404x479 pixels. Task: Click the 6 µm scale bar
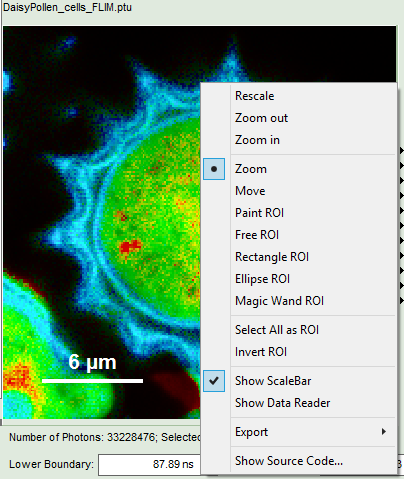point(92,381)
